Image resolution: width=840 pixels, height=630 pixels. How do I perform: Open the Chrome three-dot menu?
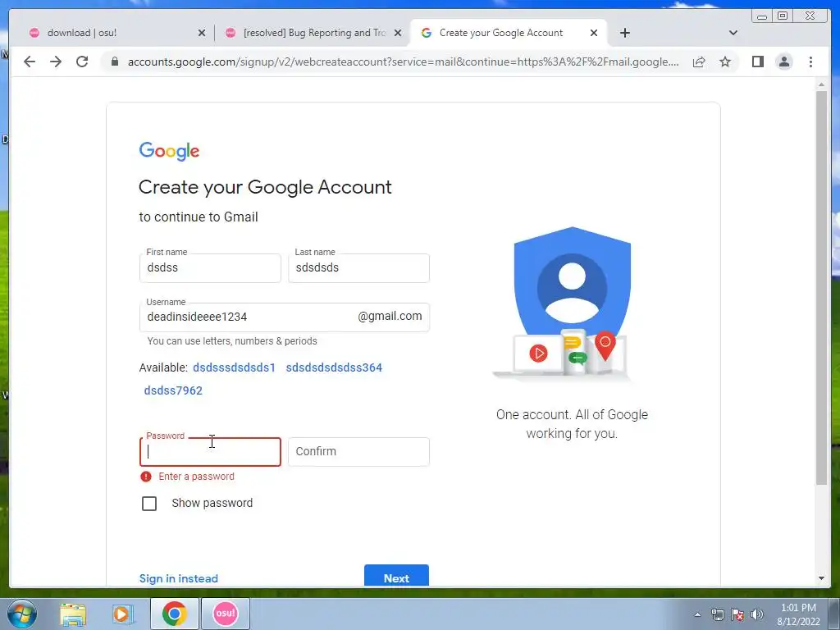coord(810,62)
